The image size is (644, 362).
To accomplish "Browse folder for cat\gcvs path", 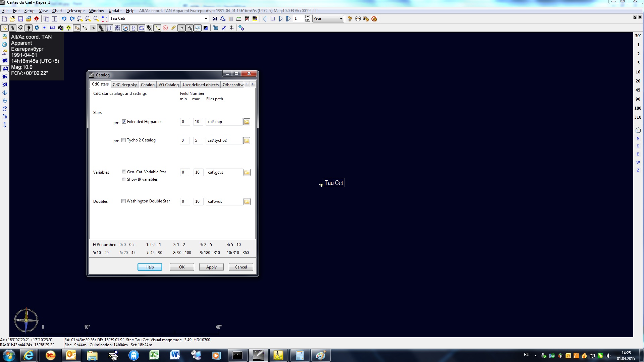I will coord(247,173).
